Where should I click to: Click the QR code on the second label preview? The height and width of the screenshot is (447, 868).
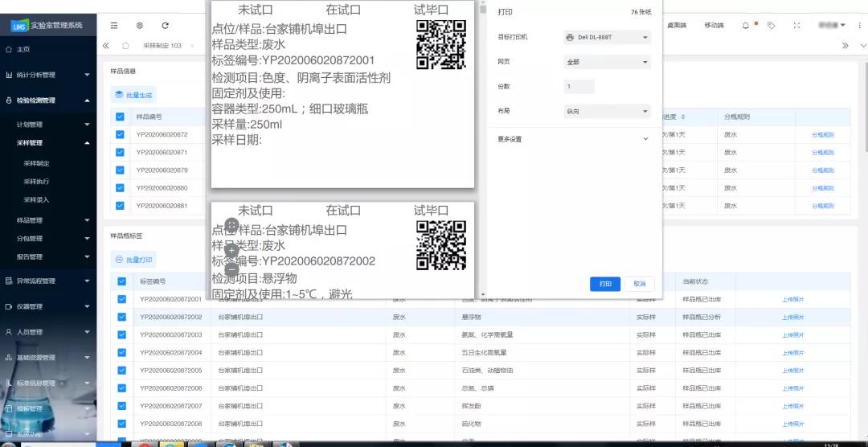[x=441, y=245]
